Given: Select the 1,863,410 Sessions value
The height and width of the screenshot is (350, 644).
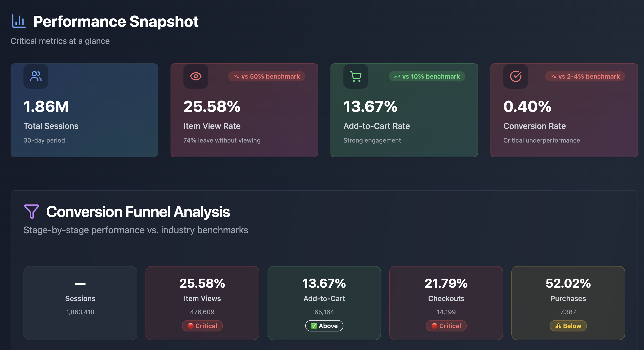Looking at the screenshot, I should pos(80,312).
